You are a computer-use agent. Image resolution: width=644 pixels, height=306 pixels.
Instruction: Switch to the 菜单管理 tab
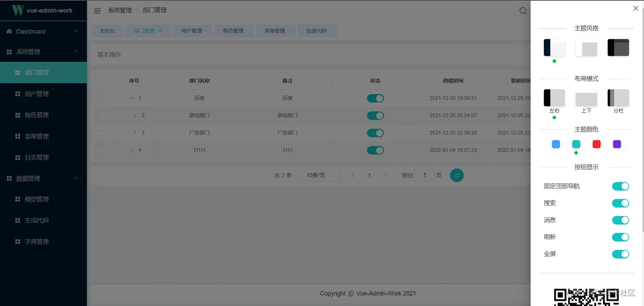click(x=275, y=31)
